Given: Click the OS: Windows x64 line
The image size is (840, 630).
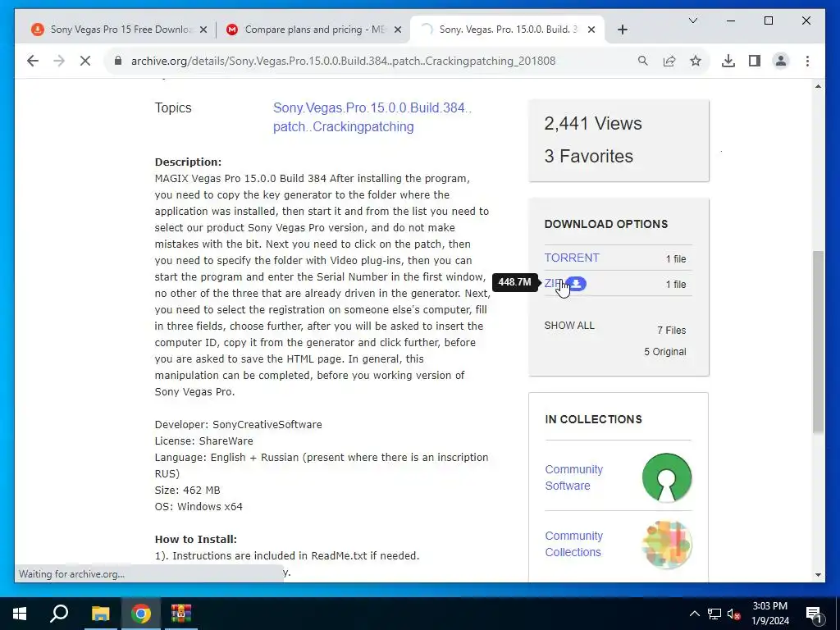Looking at the screenshot, I should click(x=199, y=507).
